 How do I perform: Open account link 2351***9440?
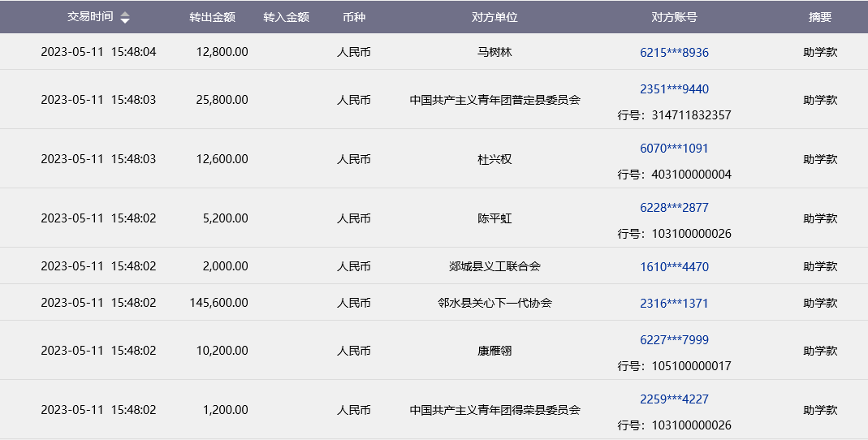coord(674,89)
